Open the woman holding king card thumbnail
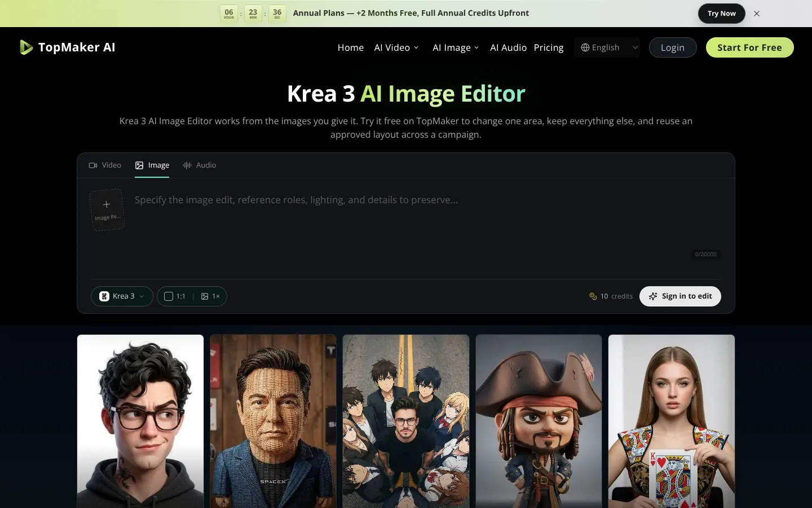This screenshot has width=812, height=508. [672, 421]
